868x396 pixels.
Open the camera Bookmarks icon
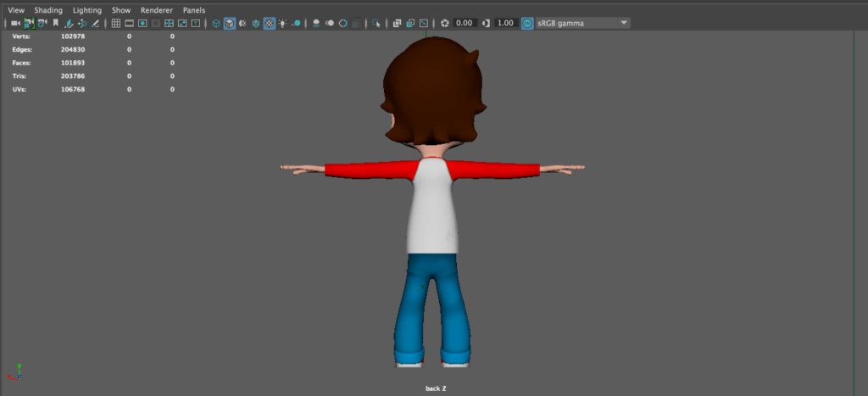(x=54, y=23)
